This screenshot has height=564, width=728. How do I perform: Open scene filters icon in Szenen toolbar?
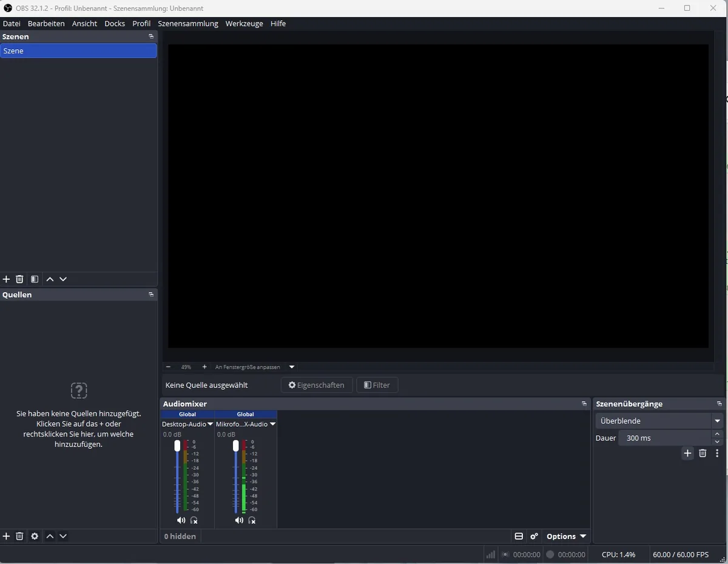point(35,279)
